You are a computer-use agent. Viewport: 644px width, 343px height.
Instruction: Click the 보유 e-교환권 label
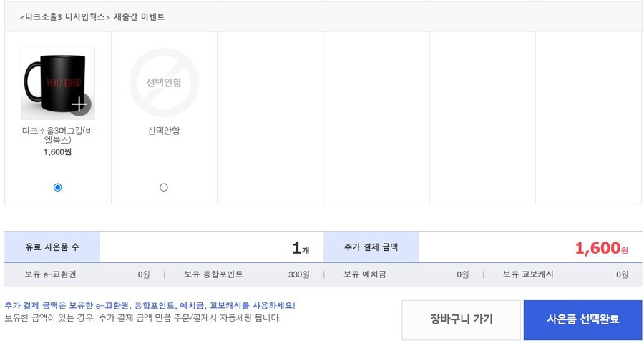pos(50,274)
